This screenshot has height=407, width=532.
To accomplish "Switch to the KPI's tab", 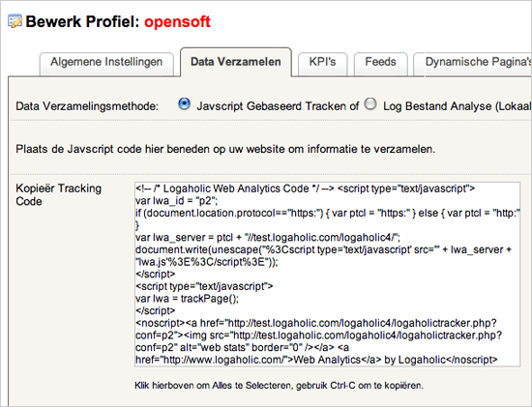I will tap(322, 64).
